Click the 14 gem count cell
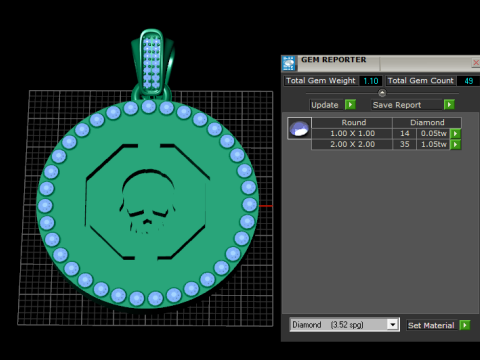 pos(405,134)
